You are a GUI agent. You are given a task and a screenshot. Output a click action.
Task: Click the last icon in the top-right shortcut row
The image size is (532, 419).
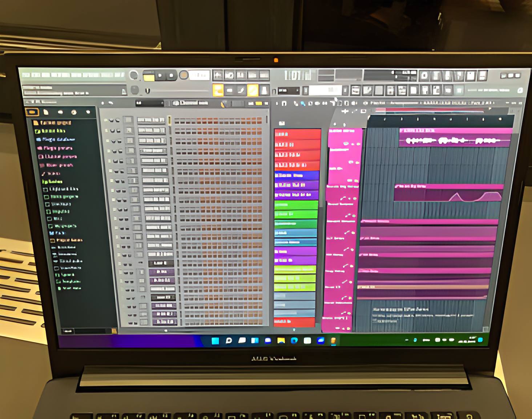483,76
